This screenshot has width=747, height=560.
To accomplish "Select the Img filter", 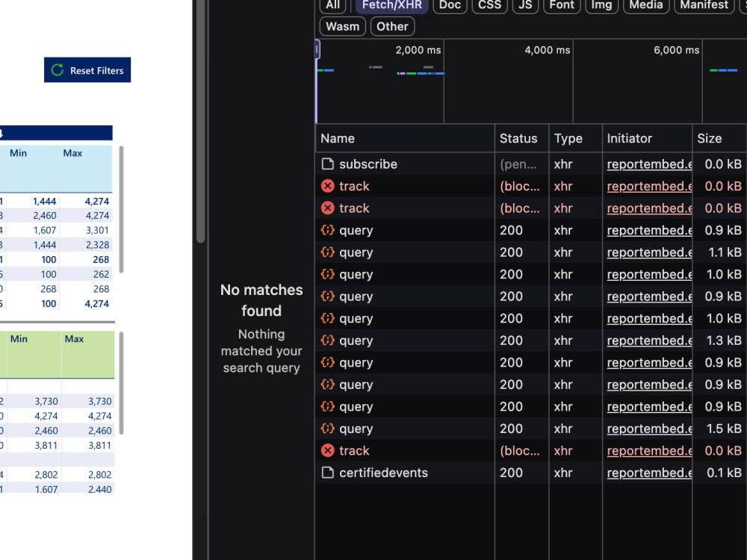I will point(601,5).
